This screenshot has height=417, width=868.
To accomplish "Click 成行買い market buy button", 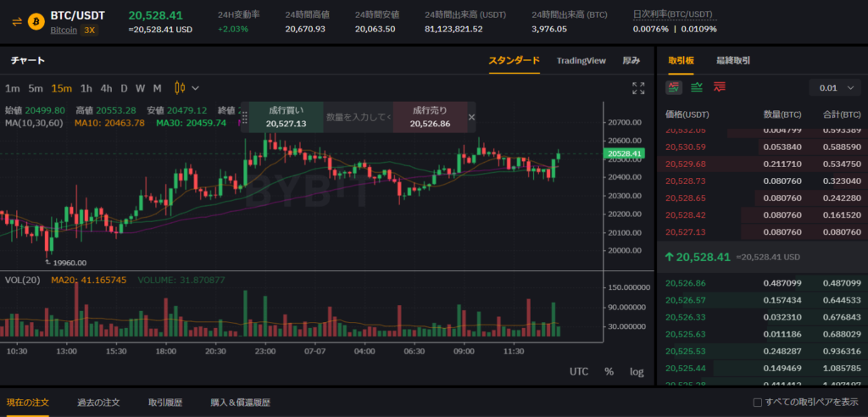I will click(287, 117).
